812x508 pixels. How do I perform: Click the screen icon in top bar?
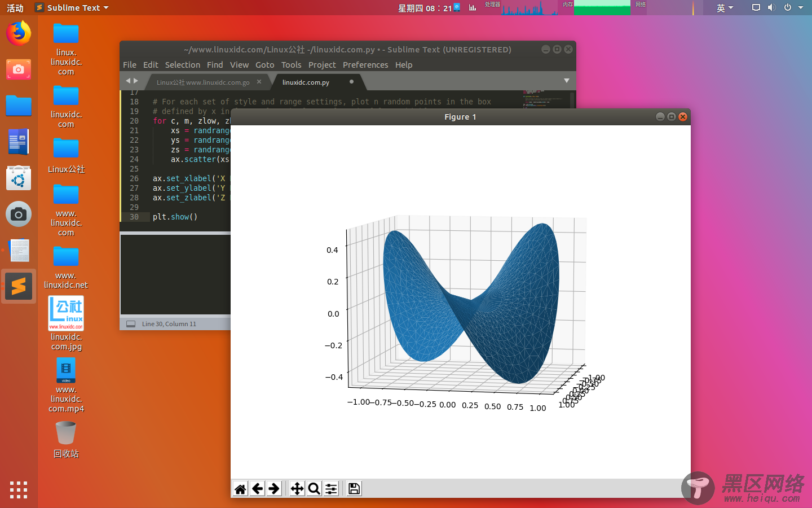point(756,7)
